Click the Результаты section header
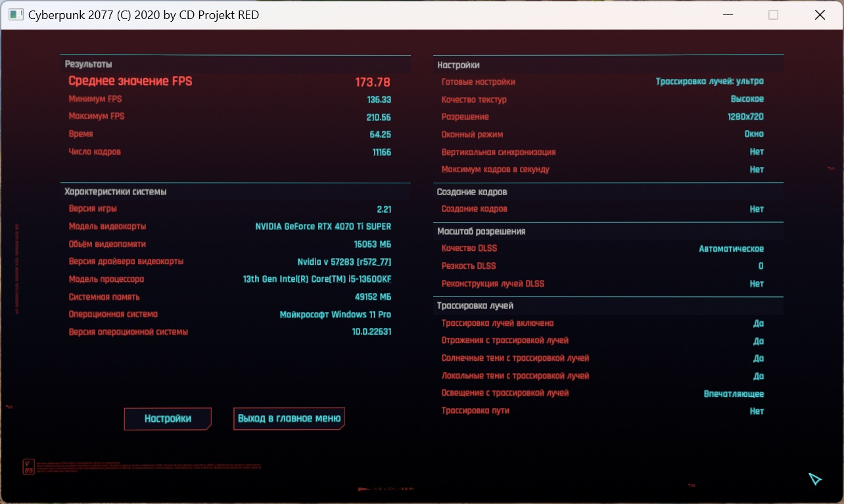The height and width of the screenshot is (504, 844). click(x=88, y=64)
